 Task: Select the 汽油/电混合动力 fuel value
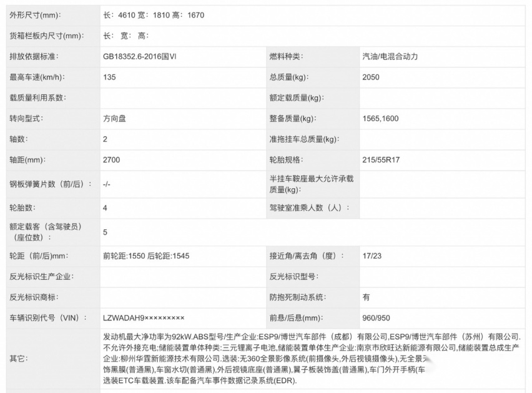390,57
